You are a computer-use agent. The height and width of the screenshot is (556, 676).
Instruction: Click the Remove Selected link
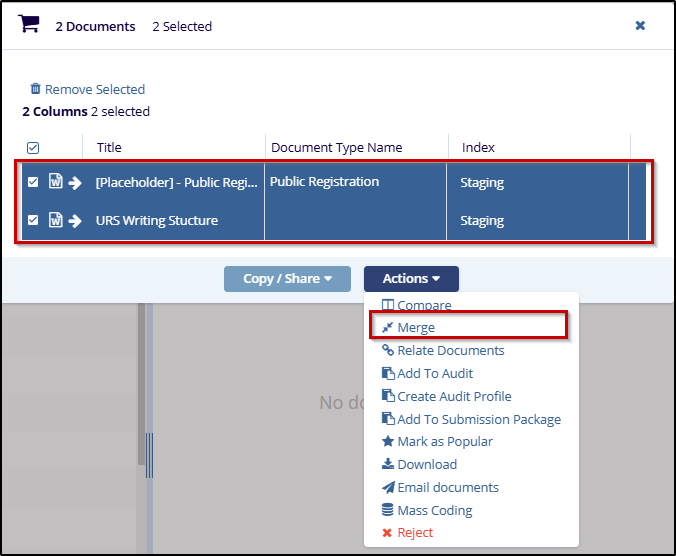(x=94, y=89)
